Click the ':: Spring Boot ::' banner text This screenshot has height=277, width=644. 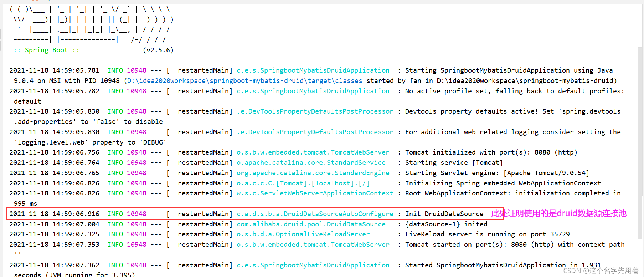(x=46, y=50)
